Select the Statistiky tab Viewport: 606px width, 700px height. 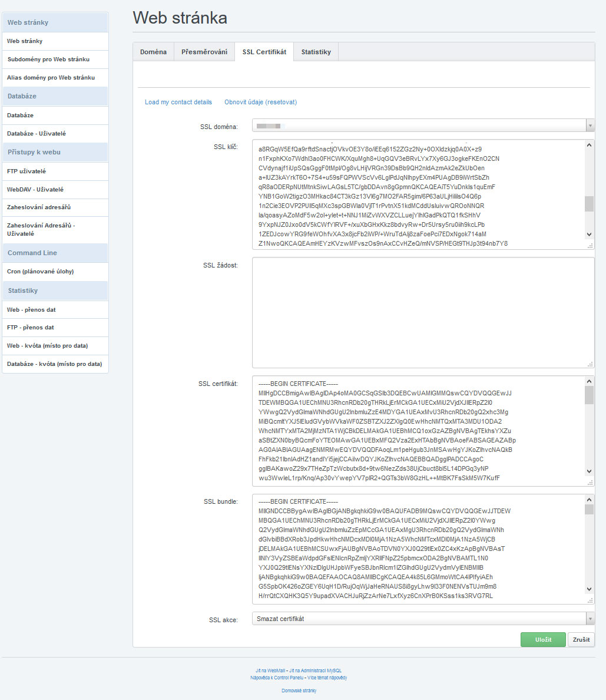point(316,52)
